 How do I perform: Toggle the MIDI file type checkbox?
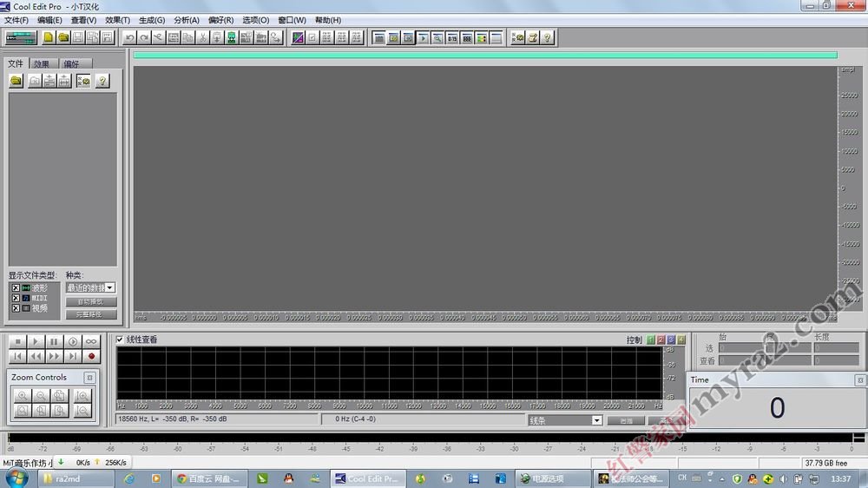pyautogui.click(x=16, y=298)
